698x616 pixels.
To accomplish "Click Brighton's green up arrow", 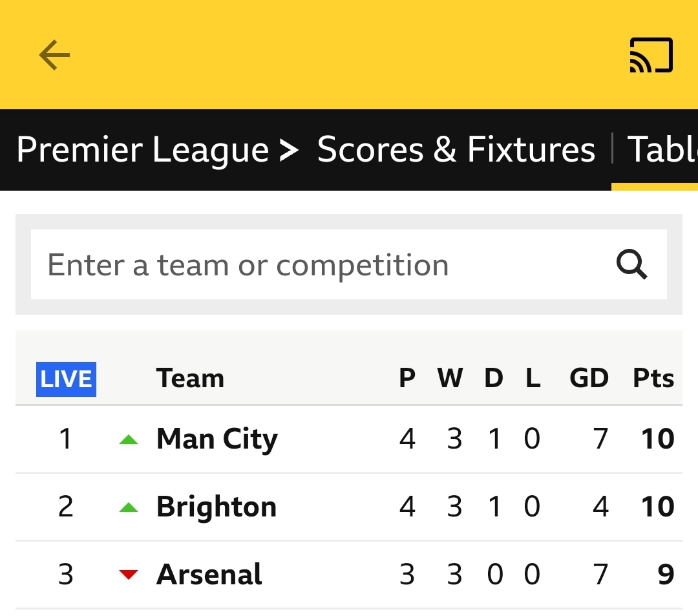I will point(129,507).
